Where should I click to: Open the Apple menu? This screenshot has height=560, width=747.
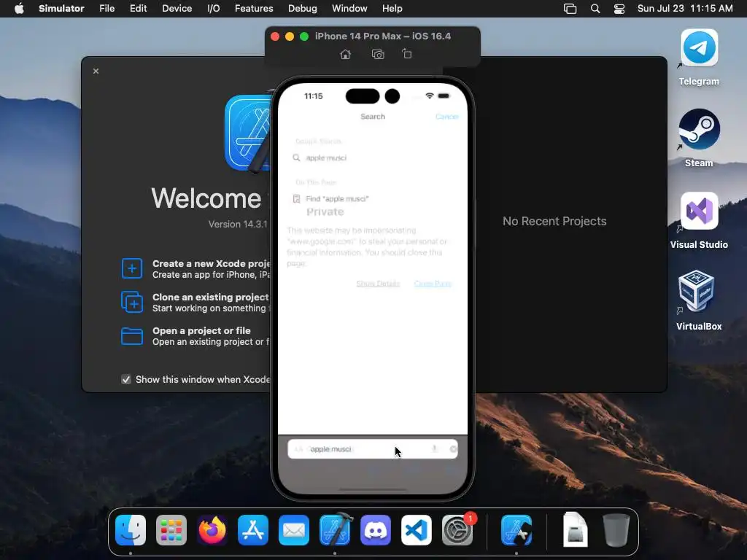coord(19,9)
